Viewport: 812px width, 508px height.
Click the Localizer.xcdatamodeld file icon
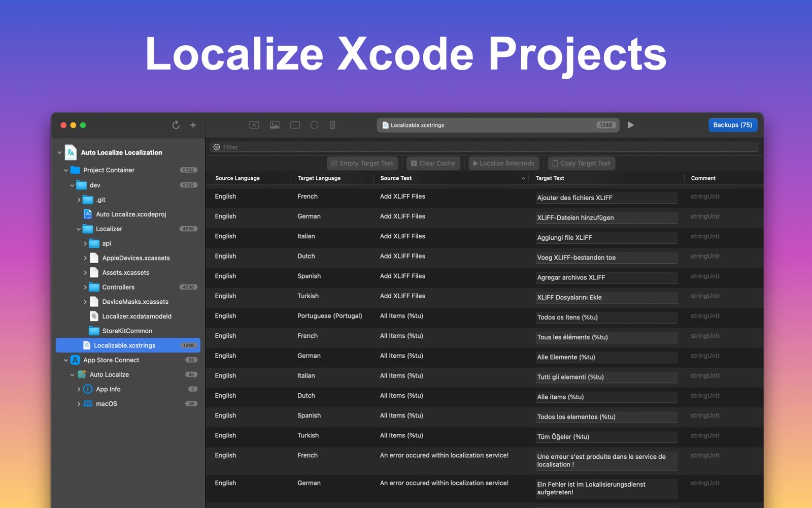click(x=94, y=316)
